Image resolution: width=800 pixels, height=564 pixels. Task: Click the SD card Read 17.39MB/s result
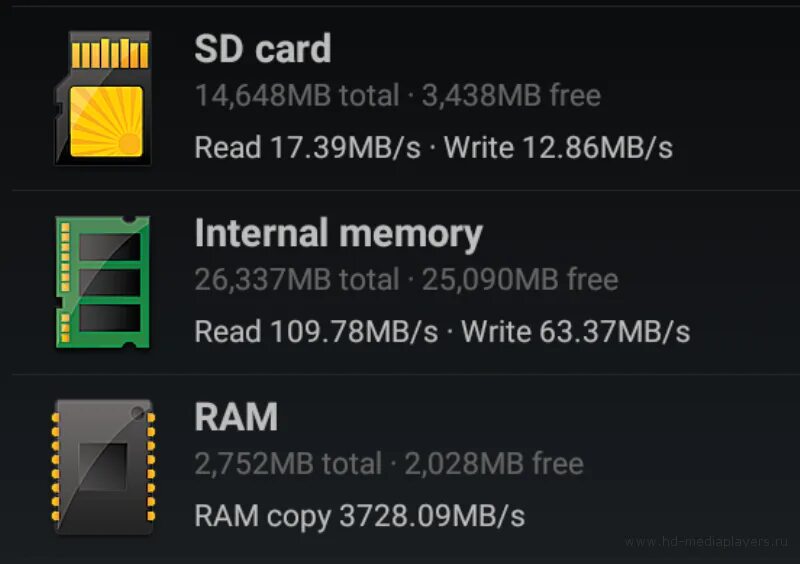(307, 148)
